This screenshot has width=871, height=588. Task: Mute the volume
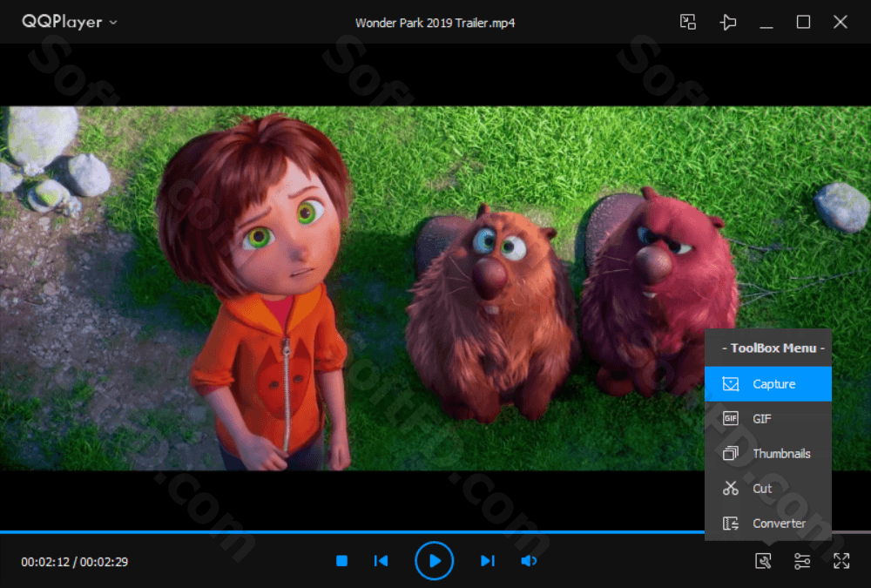click(529, 561)
